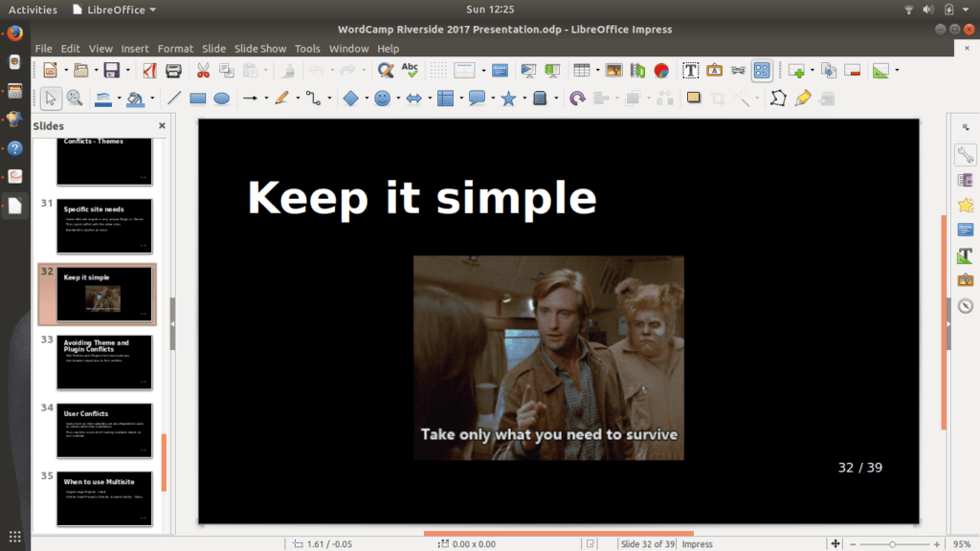Image resolution: width=980 pixels, height=551 pixels.
Task: Click the zoom in plus button
Action: 936,544
